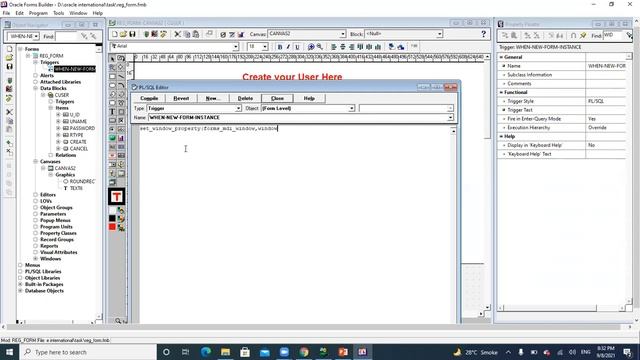Expand the PASSWORD item node in Navigator
The image size is (640, 360).
(58, 128)
